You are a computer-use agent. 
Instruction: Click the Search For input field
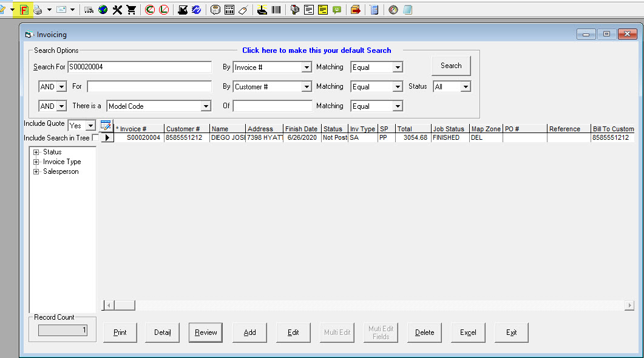tap(140, 67)
